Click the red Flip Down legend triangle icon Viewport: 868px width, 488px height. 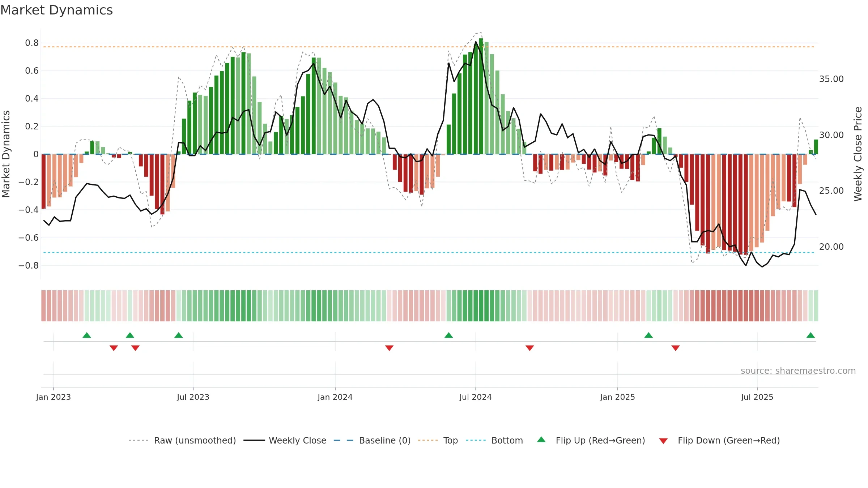[x=663, y=441]
